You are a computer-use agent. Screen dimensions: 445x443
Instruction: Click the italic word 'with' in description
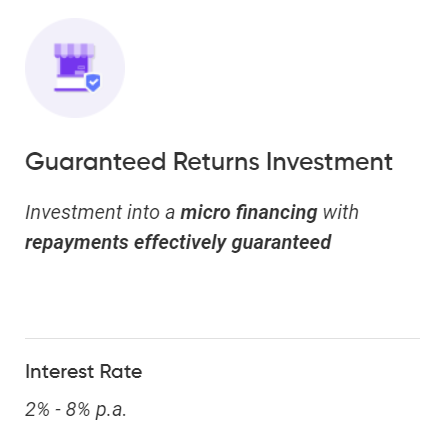tap(341, 212)
